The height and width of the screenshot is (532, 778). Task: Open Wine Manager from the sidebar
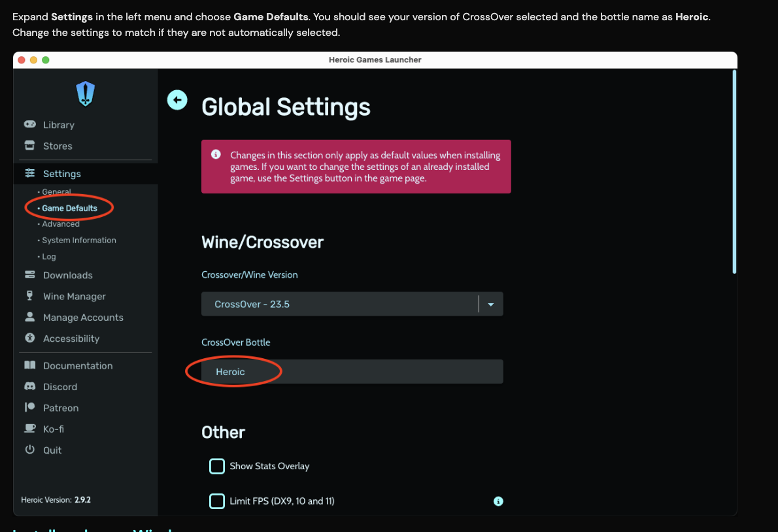click(x=75, y=297)
